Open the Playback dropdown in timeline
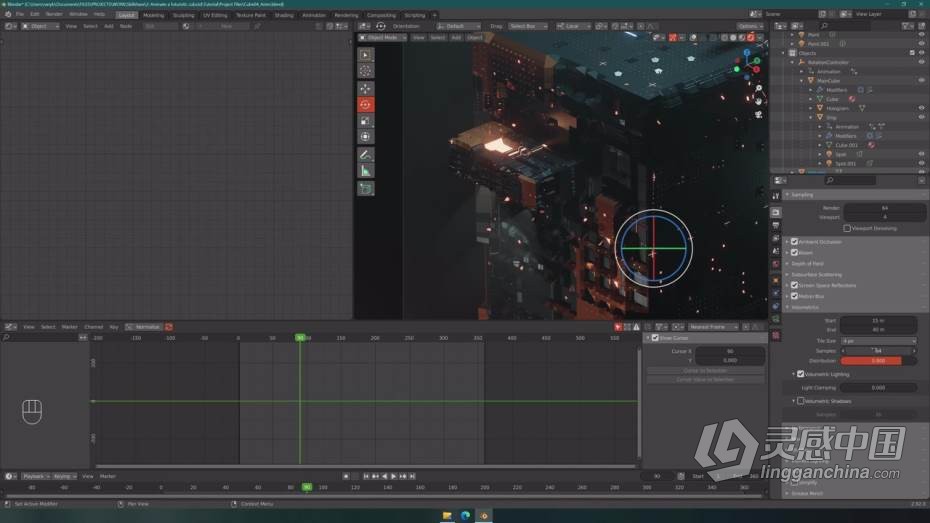The height and width of the screenshot is (523, 930). (36, 476)
